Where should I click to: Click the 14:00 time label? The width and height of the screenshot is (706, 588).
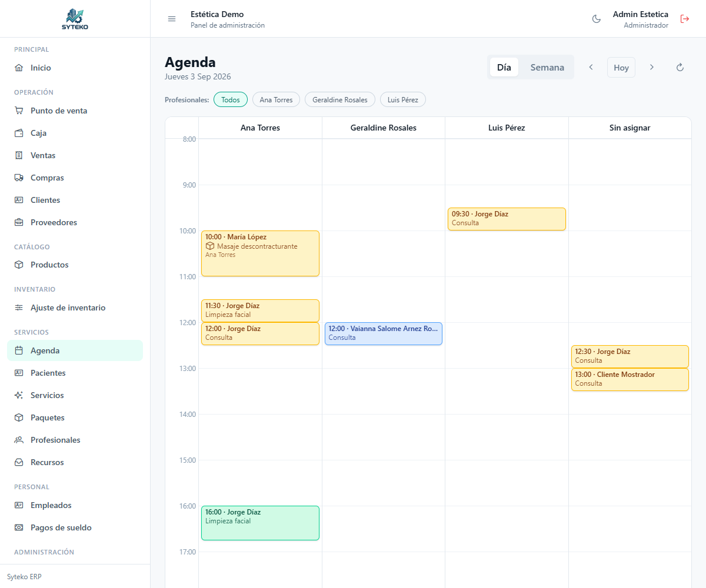tap(187, 414)
